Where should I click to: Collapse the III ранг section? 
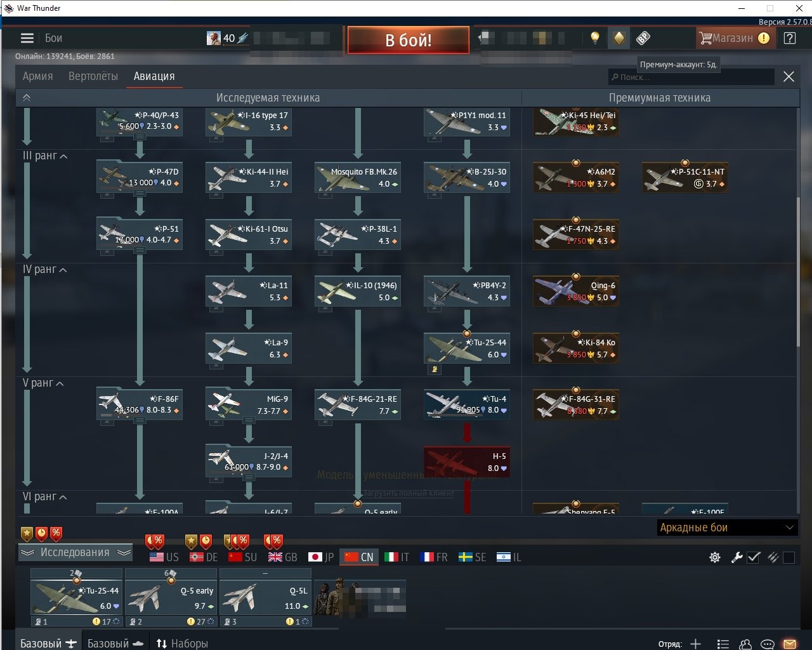[45, 156]
